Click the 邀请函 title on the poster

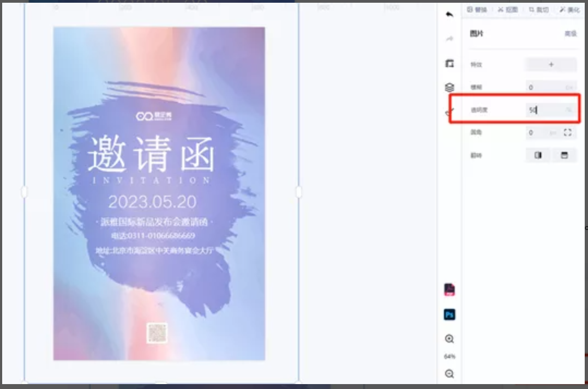pyautogui.click(x=151, y=154)
